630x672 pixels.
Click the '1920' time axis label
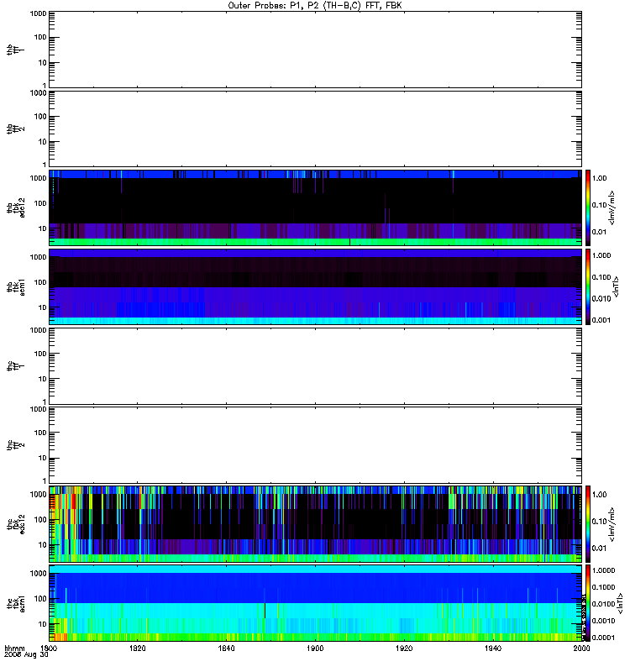coord(404,648)
